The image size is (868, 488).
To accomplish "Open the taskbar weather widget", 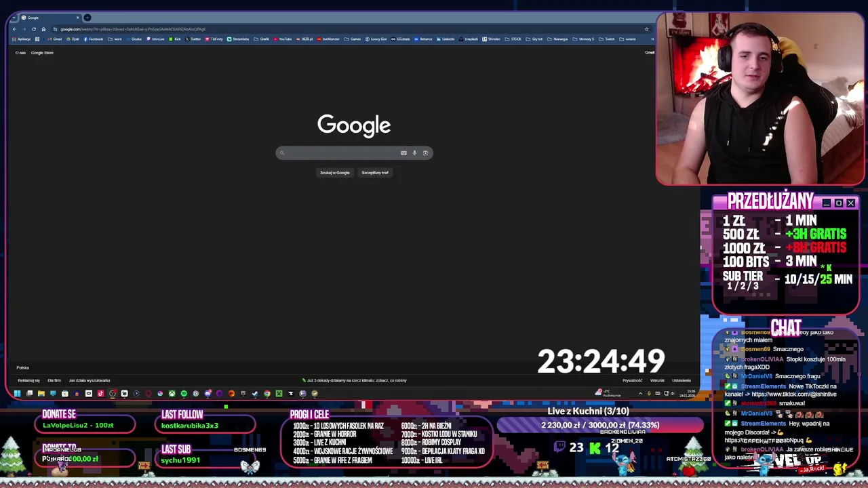I will 608,393.
